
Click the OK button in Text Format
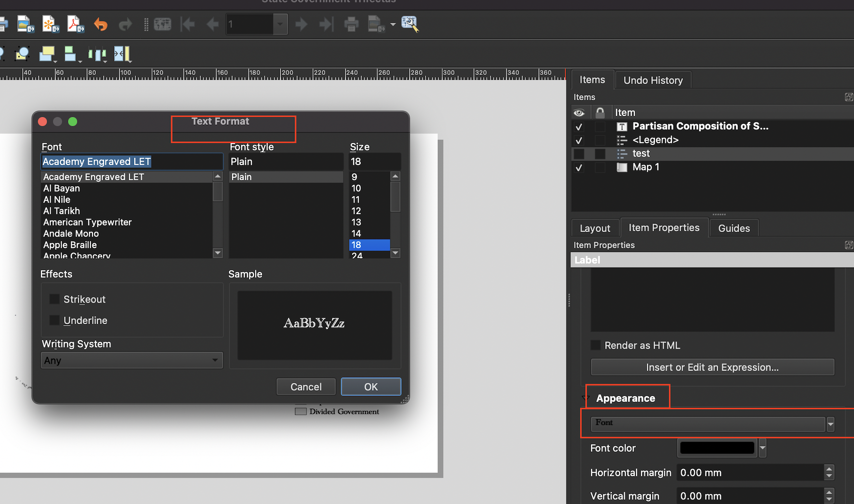pyautogui.click(x=370, y=386)
